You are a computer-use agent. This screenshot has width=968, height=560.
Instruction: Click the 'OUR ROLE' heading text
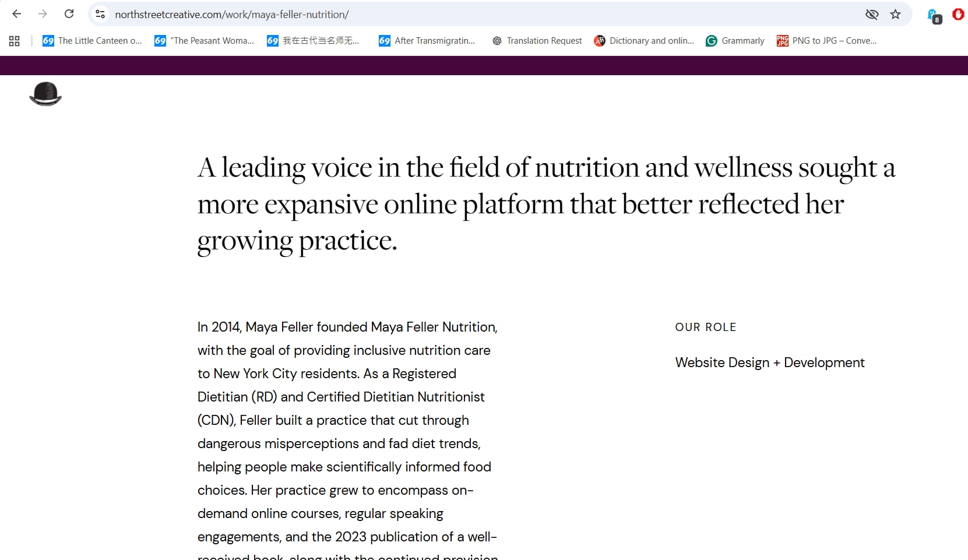coord(706,327)
